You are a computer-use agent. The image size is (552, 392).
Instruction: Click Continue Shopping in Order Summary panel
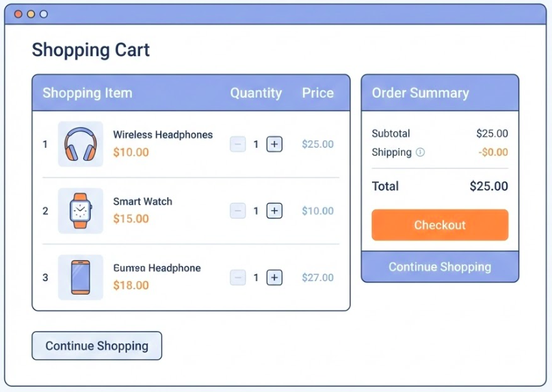click(440, 267)
